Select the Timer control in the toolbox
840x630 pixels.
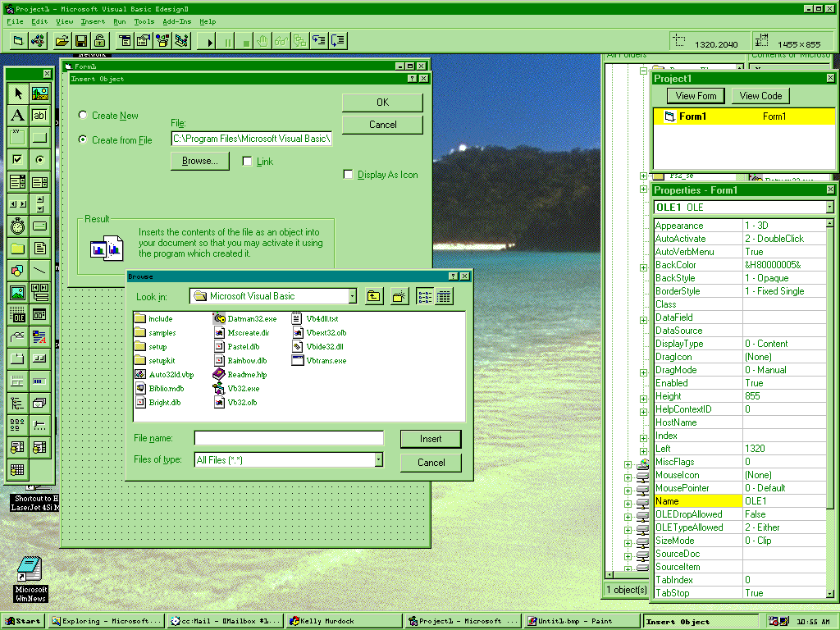(x=17, y=226)
